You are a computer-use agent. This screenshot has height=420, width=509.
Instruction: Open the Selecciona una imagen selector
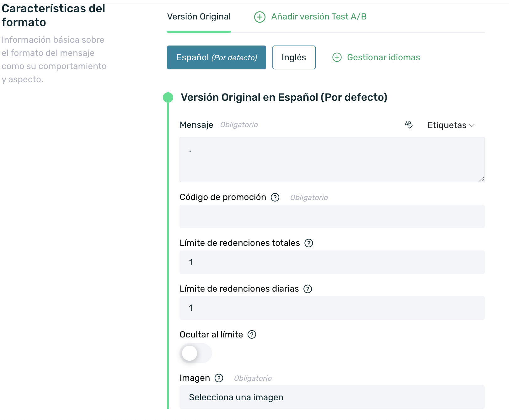pyautogui.click(x=332, y=397)
